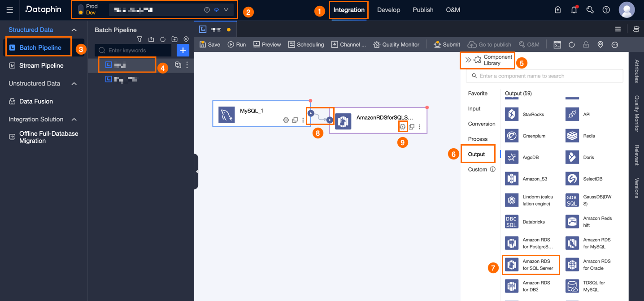
Task: Toggle the Prod/Dev environment switch
Action: (81, 10)
